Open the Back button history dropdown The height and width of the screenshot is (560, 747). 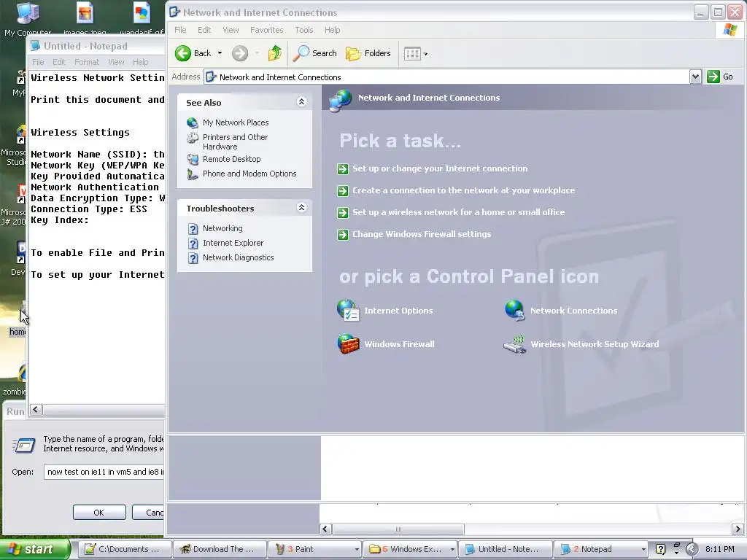click(220, 53)
